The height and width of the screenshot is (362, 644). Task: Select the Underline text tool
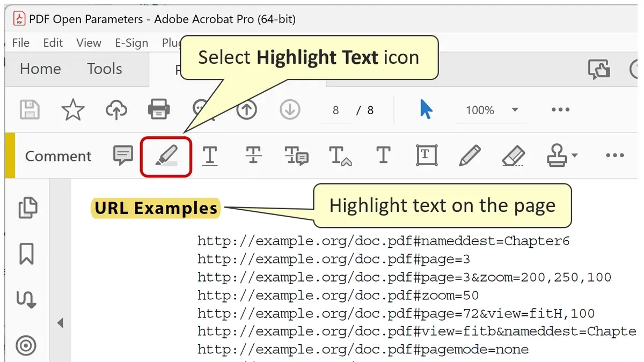pos(210,156)
